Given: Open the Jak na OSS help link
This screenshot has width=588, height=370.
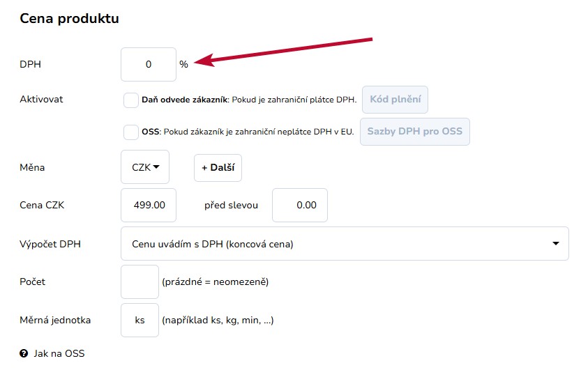Looking at the screenshot, I should click(x=59, y=353).
